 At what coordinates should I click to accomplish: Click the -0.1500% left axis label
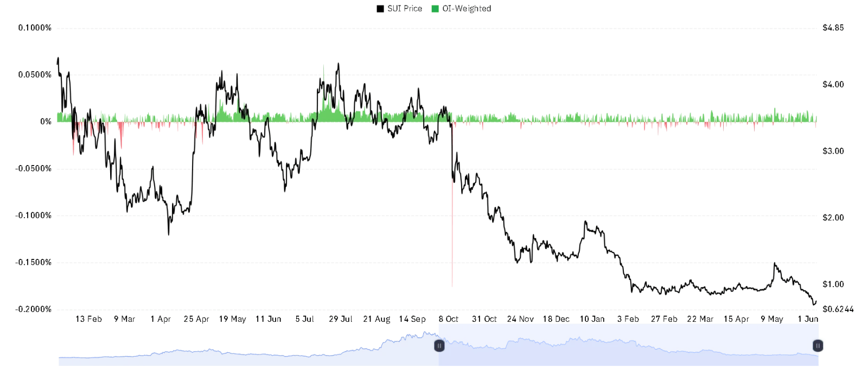pos(34,262)
